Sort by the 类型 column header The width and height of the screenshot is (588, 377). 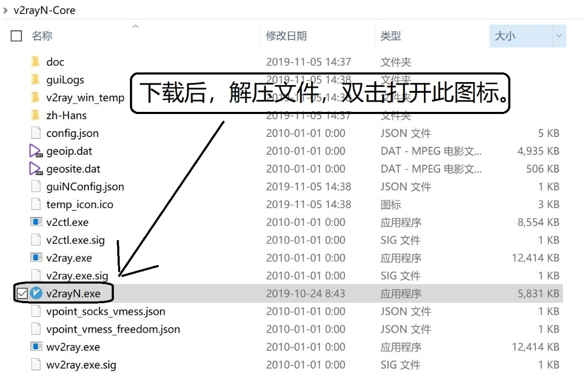click(x=391, y=36)
